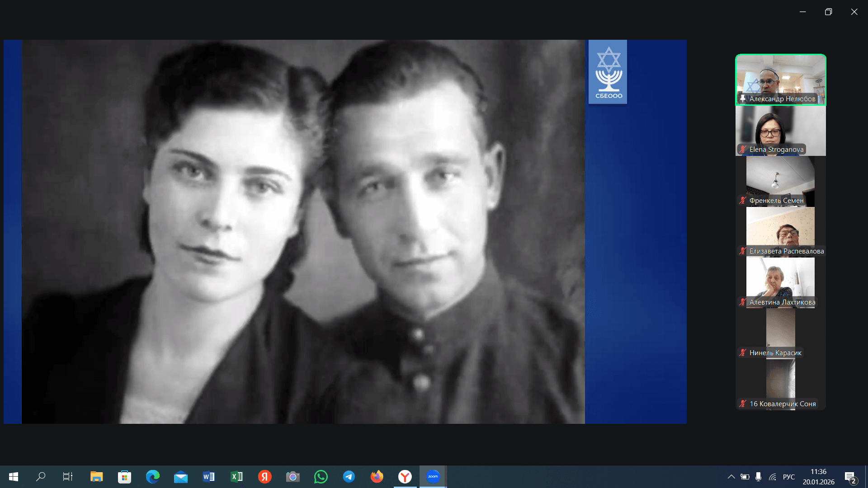Select Александр Нелюбов video thumbnail
Viewport: 868px width, 488px height.
coord(781,80)
